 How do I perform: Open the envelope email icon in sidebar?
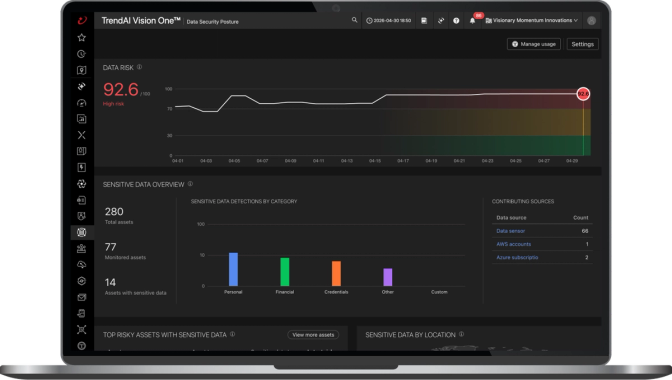click(x=81, y=297)
